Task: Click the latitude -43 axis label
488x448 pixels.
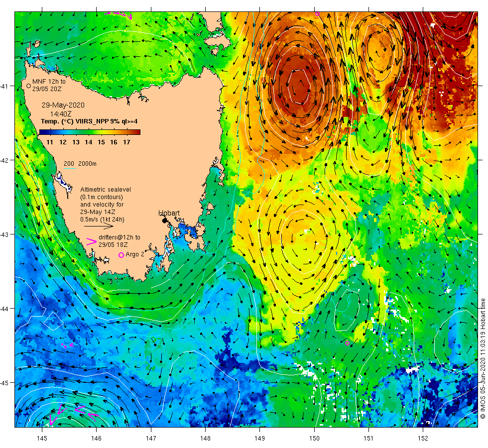Action: click(x=4, y=234)
